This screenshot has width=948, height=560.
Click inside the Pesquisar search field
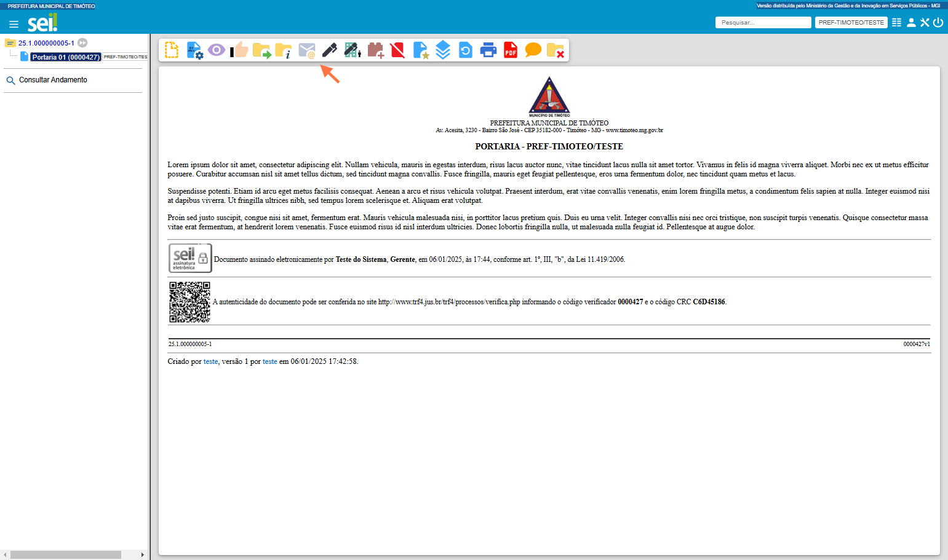763,22
